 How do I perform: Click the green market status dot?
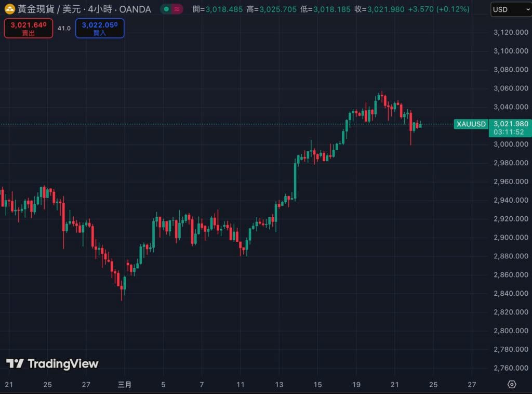[x=166, y=9]
